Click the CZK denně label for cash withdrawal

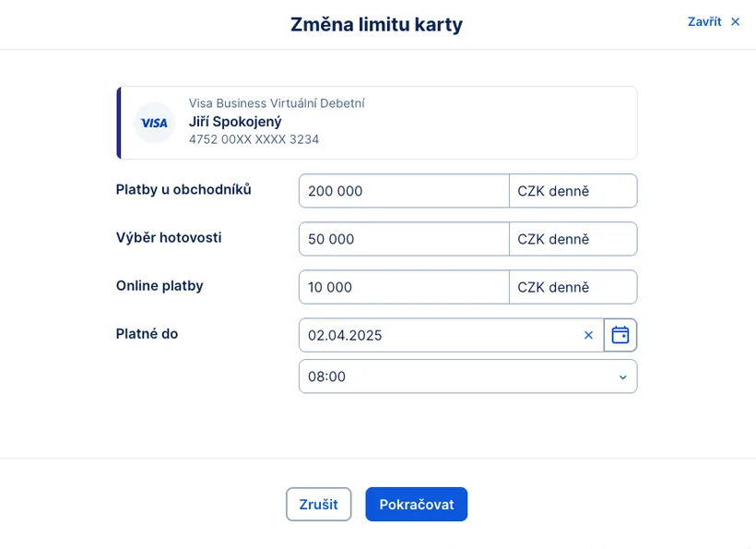point(573,239)
